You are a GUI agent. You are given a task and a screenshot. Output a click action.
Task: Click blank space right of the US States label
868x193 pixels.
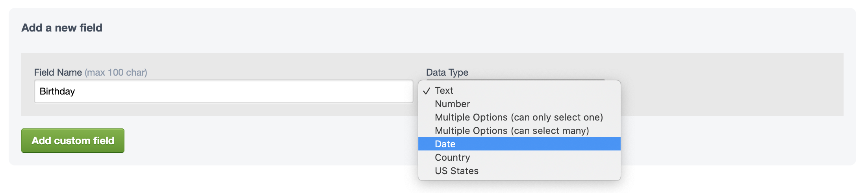pos(551,171)
